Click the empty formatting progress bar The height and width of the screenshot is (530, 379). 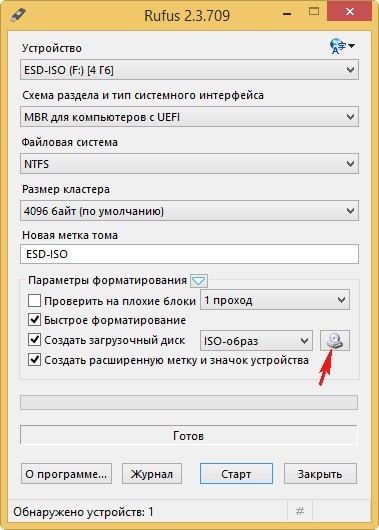click(189, 403)
